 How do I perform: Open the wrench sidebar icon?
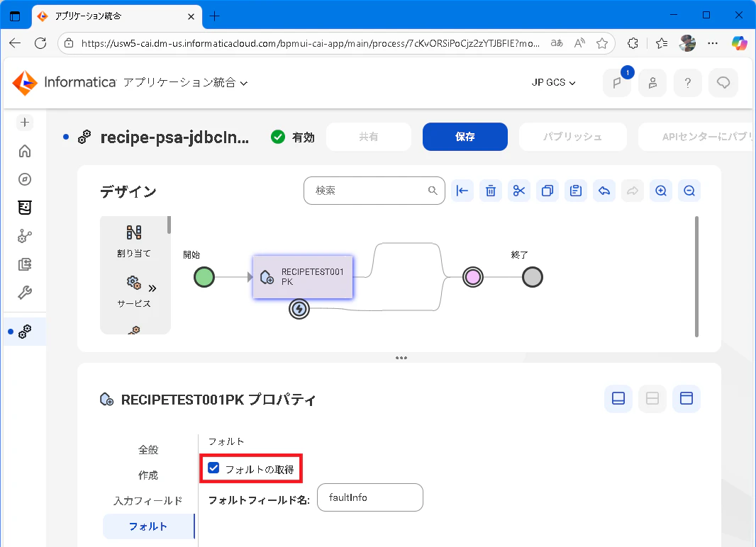pyautogui.click(x=25, y=293)
